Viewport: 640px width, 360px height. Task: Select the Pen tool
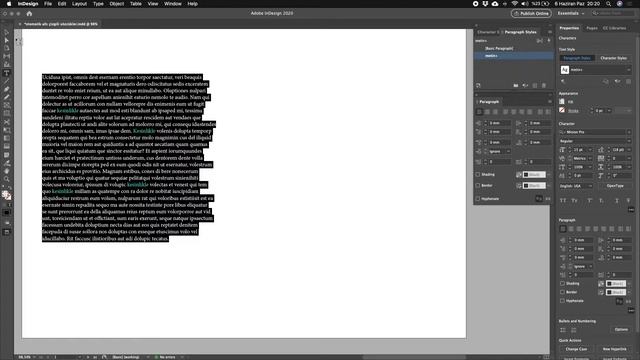(x=7, y=89)
